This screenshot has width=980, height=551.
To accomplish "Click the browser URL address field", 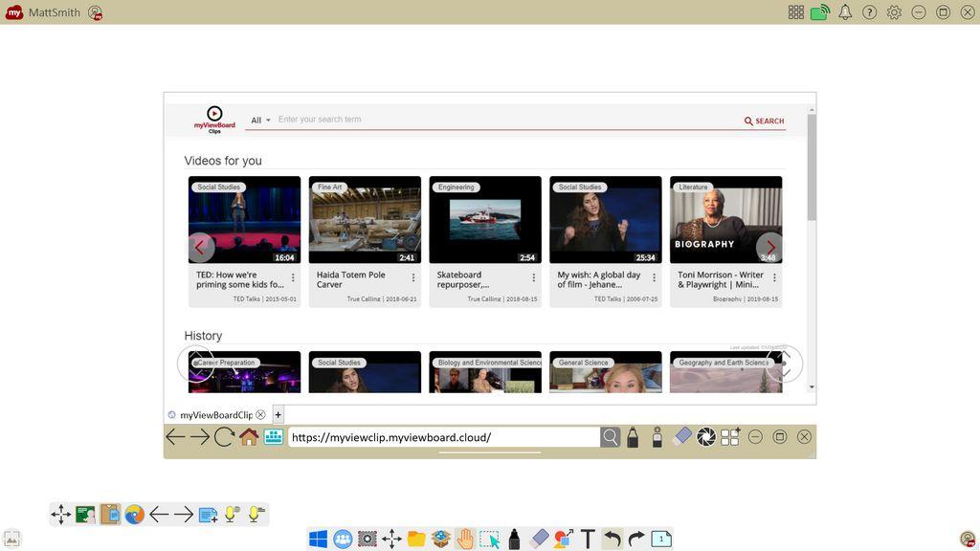I will (444, 437).
